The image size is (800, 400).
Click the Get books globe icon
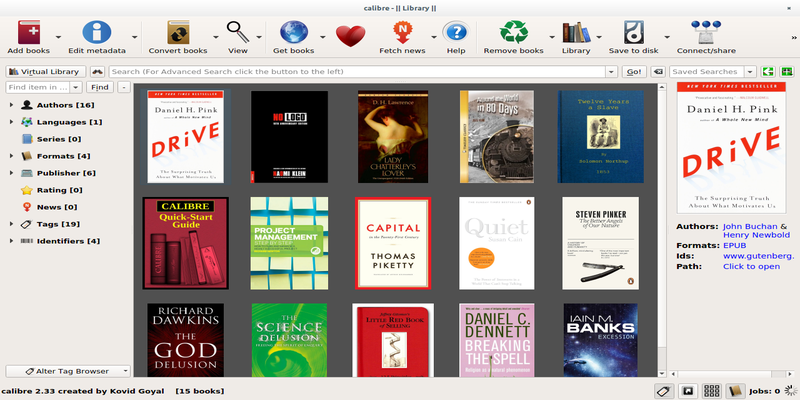coord(293,33)
